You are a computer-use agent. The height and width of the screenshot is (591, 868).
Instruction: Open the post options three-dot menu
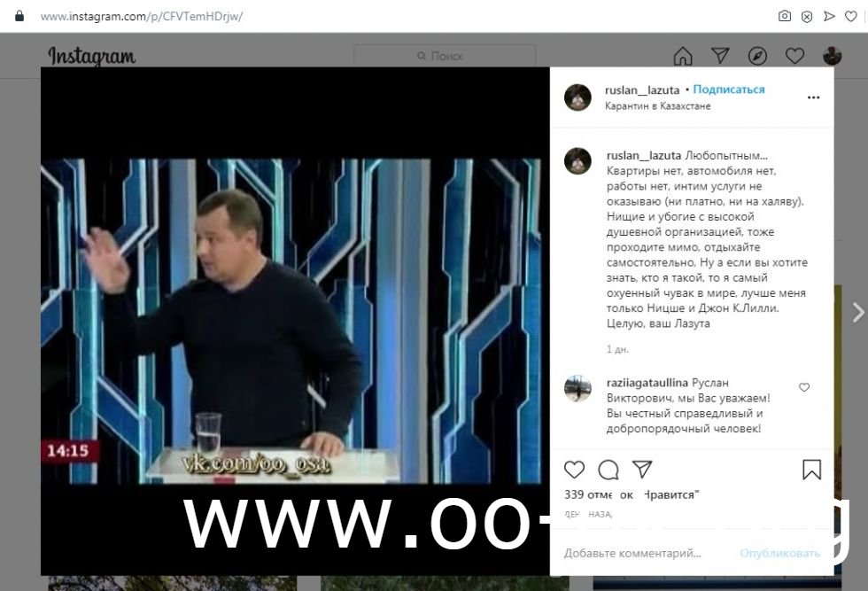813,97
